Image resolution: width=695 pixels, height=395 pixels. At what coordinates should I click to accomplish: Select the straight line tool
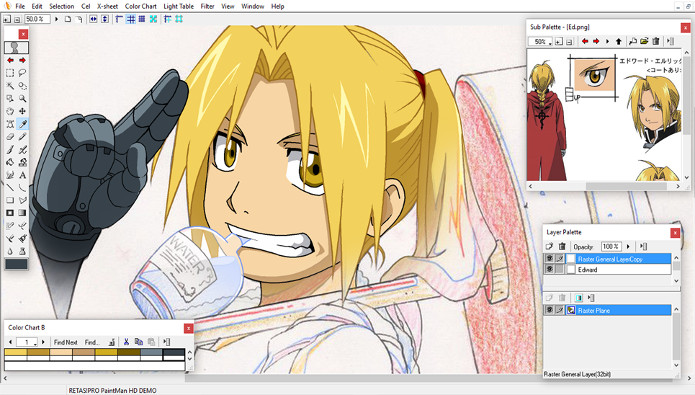click(x=10, y=188)
